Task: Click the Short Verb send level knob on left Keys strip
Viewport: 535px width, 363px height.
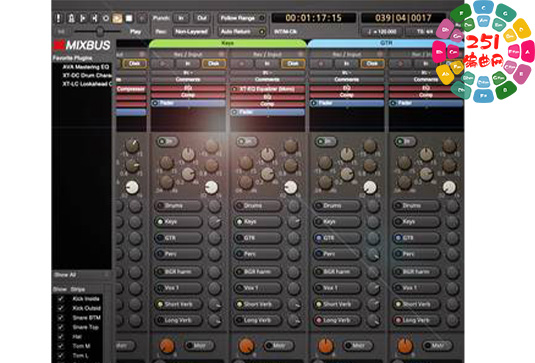Action: tap(215, 304)
